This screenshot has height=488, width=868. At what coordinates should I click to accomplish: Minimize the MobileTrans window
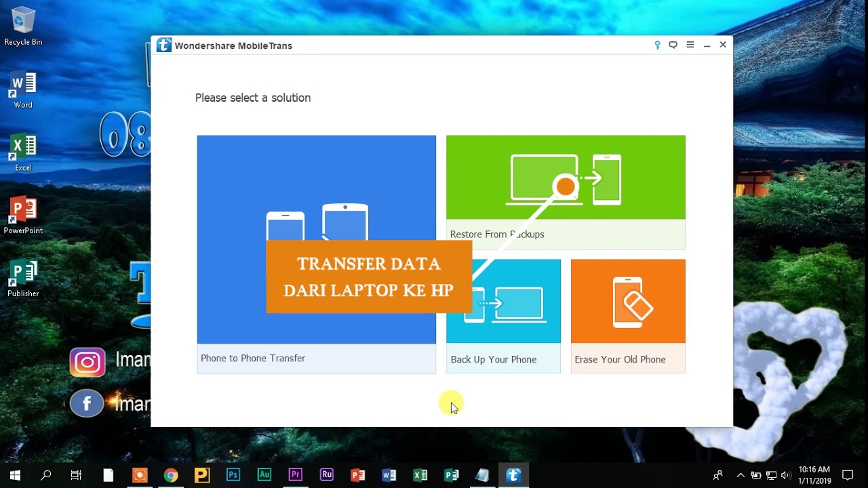(707, 45)
